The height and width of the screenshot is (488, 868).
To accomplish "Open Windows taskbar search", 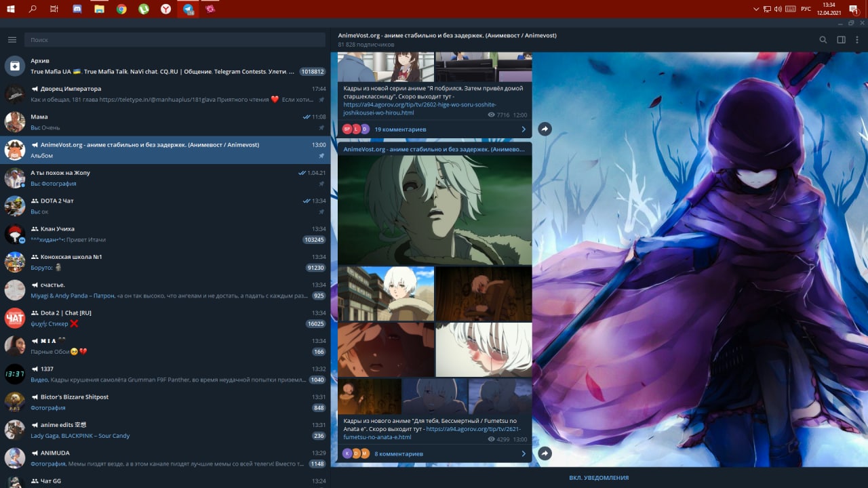I will pyautogui.click(x=33, y=9).
